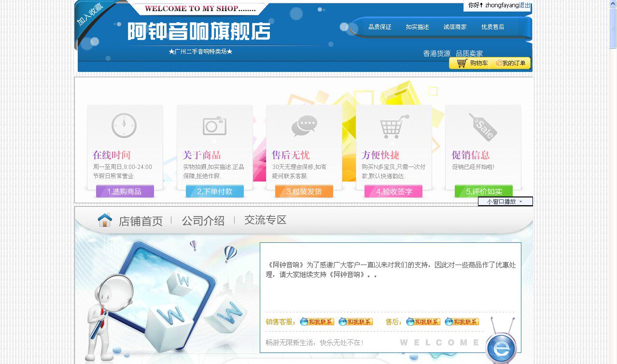This screenshot has height=364, width=617.
Task: Click the clock icon above 在线时间
Action: [x=124, y=126]
